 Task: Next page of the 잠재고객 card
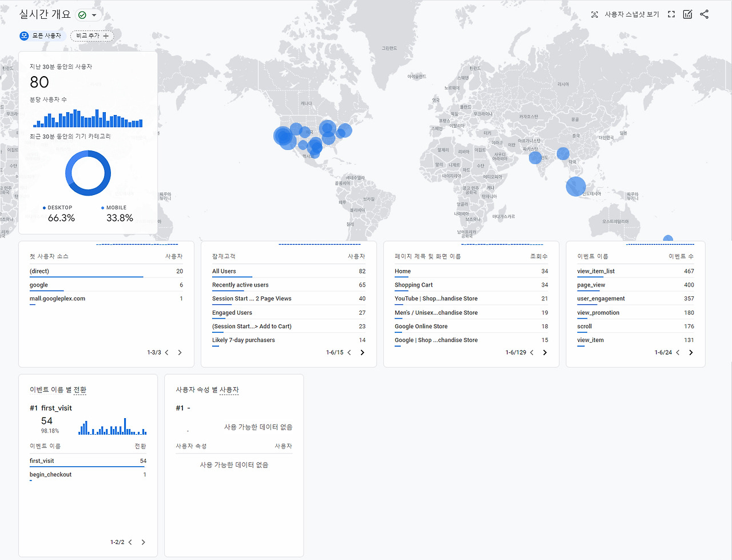pyautogui.click(x=362, y=352)
